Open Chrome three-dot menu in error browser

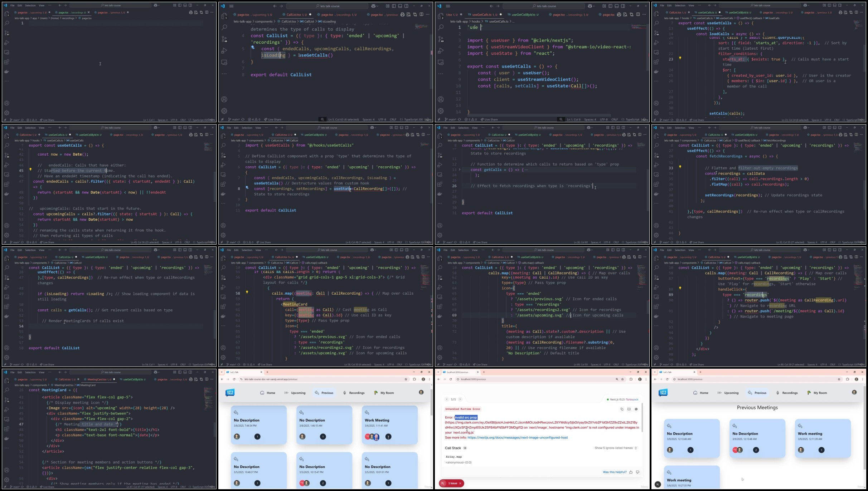click(x=646, y=379)
